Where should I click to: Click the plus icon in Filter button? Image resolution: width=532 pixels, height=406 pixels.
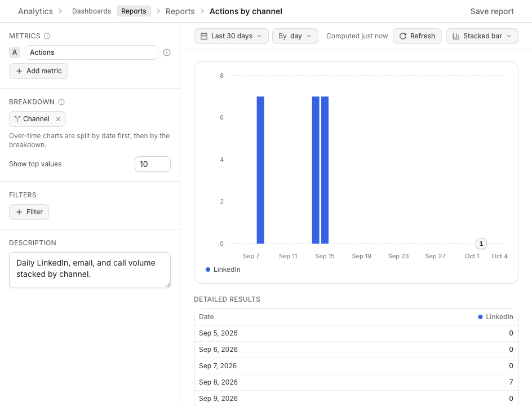[19, 212]
